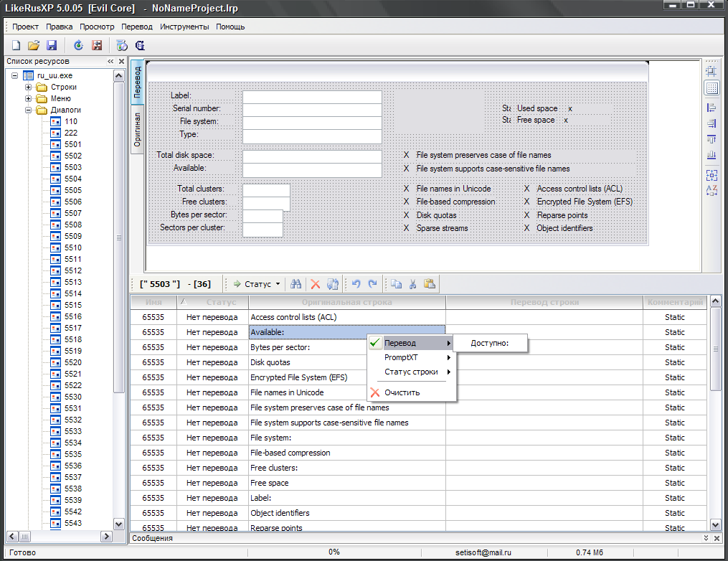
Task: Click the dark blue G icon in the top toolbar
Action: click(x=140, y=45)
